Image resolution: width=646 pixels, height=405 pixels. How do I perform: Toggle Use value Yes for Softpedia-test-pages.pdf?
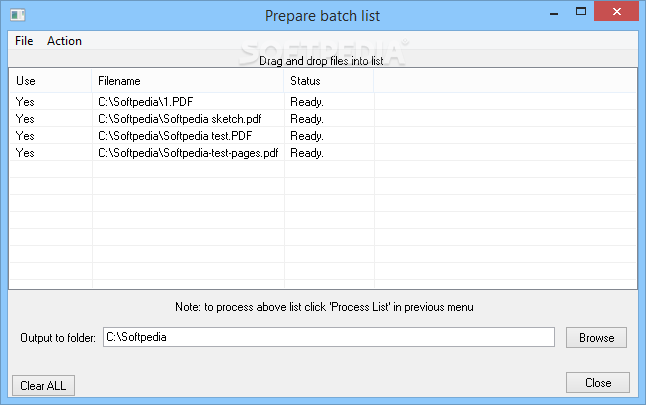(25, 153)
